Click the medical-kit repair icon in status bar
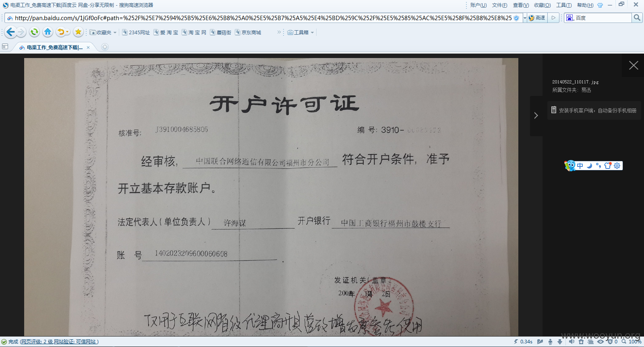644x347 pixels. coord(581,342)
